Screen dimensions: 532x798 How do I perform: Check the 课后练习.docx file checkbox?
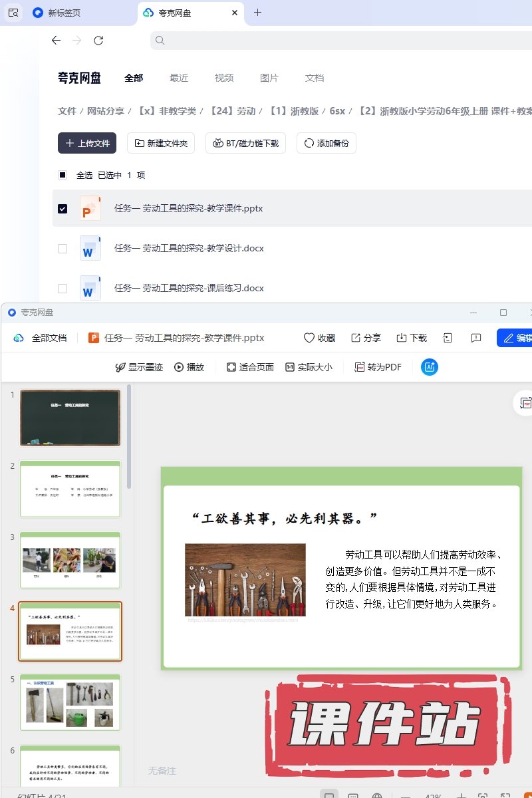63,289
